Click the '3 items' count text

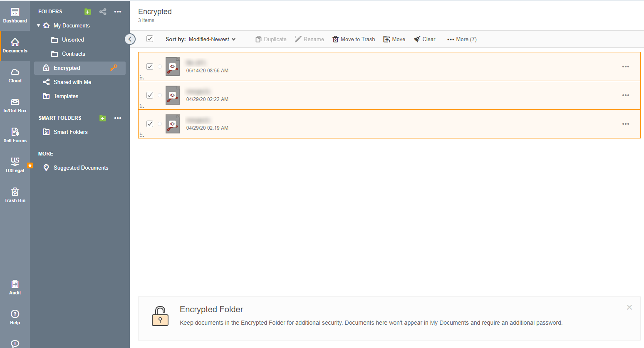click(x=146, y=20)
